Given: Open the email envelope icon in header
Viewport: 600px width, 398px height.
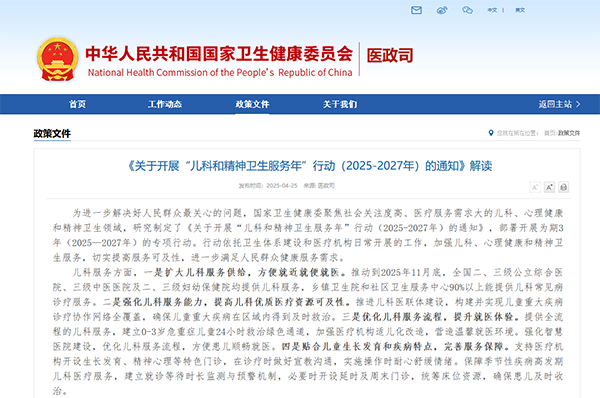Looking at the screenshot, I should pos(416,10).
